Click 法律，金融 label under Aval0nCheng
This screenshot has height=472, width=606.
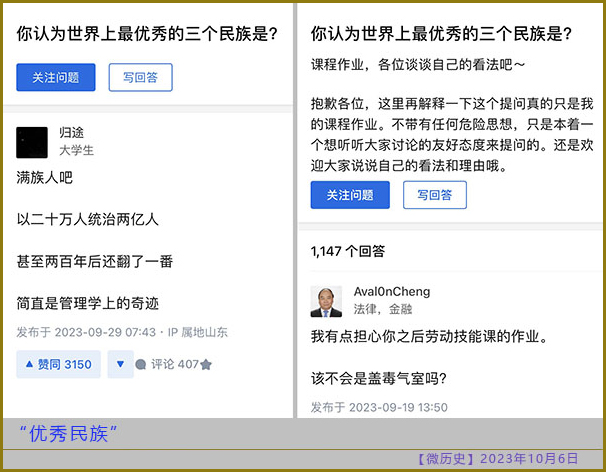click(383, 309)
